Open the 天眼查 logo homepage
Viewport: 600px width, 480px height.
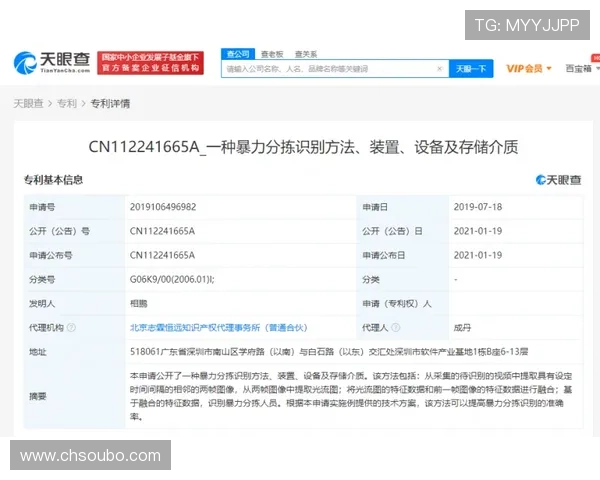tap(52, 63)
